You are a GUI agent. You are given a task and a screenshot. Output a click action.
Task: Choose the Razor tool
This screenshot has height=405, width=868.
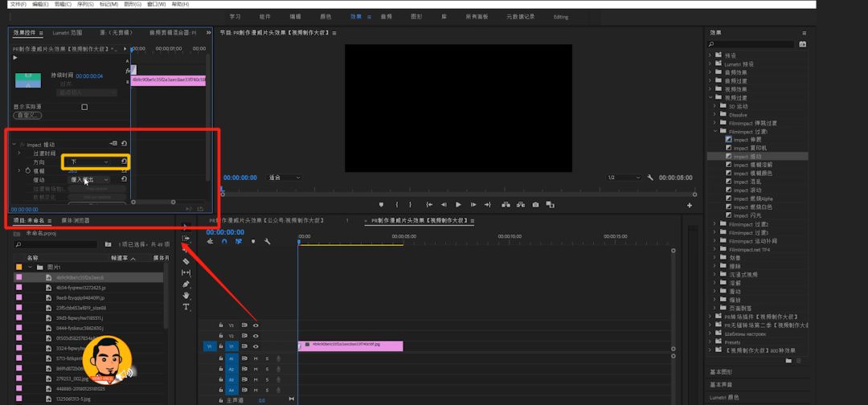(x=186, y=261)
